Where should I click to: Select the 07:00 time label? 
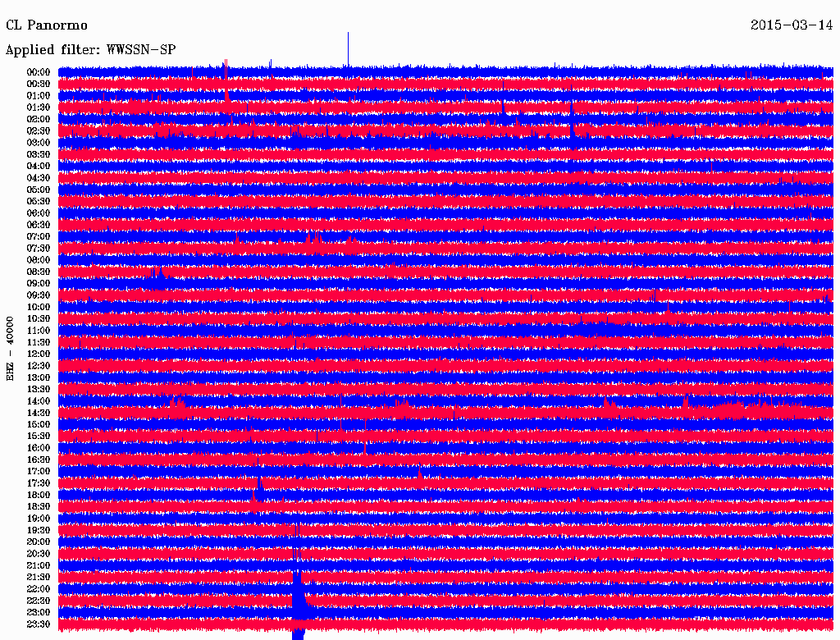(39, 236)
